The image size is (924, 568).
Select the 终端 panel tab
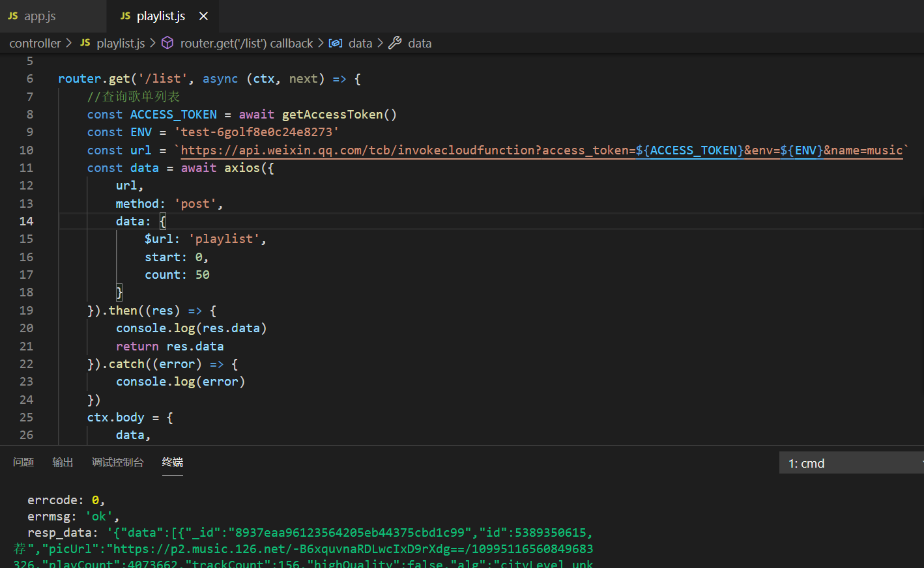click(173, 462)
